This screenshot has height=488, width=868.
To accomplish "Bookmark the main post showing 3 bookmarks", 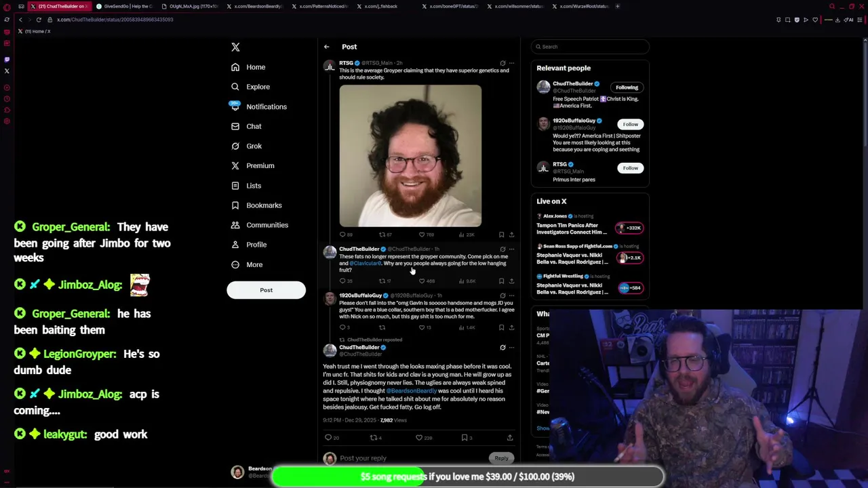I will point(467,438).
